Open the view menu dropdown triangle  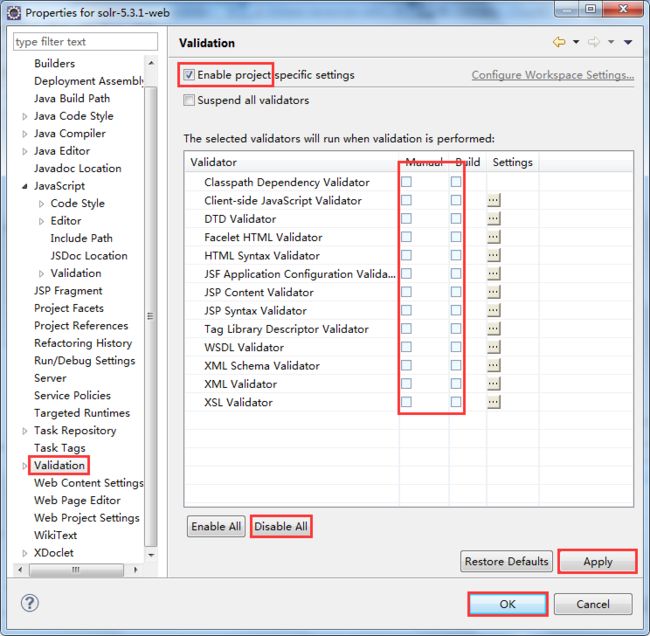628,42
